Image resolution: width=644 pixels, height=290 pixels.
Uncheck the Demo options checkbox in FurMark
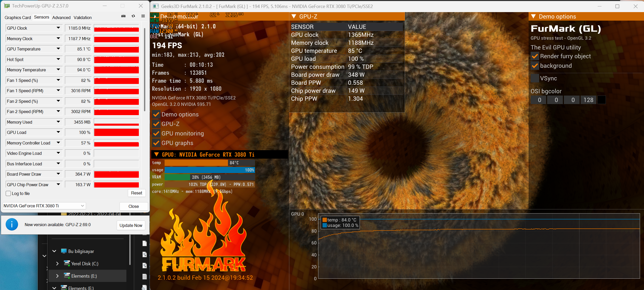tap(156, 114)
